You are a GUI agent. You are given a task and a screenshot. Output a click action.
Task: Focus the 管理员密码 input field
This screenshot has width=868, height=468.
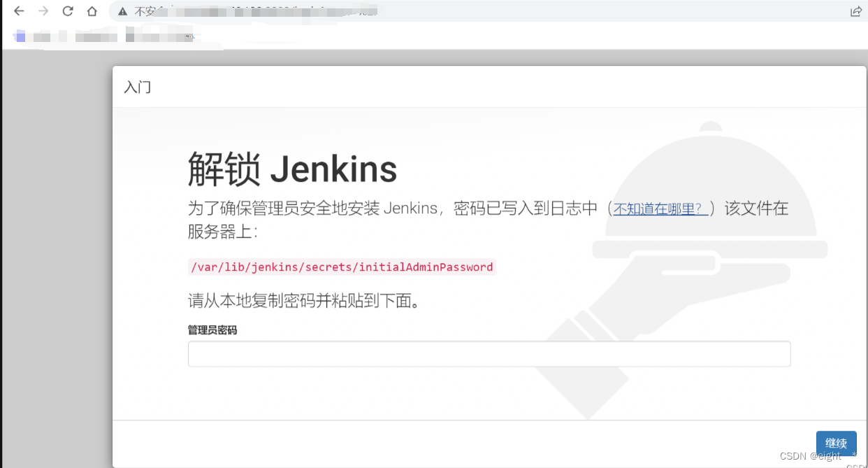tap(489, 354)
